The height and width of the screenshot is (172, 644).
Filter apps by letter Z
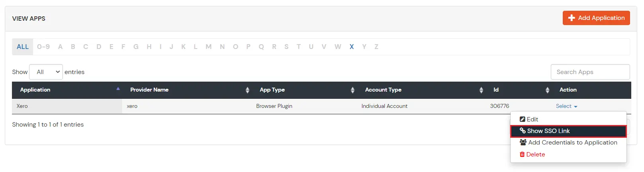pos(376,47)
